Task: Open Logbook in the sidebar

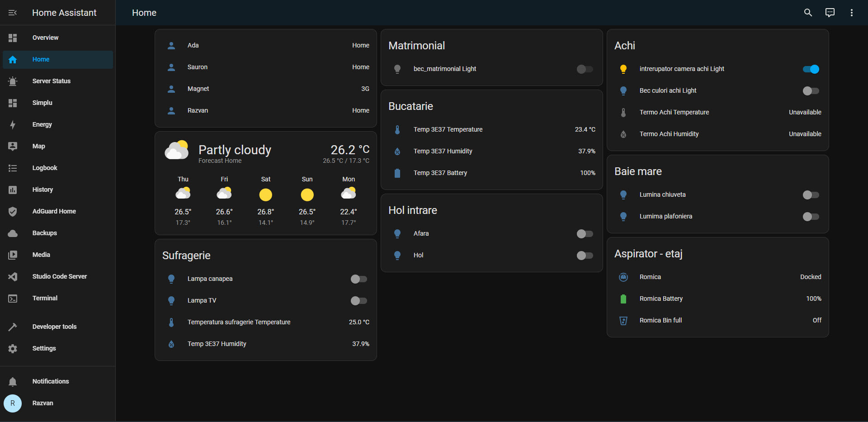Action: coord(58,168)
